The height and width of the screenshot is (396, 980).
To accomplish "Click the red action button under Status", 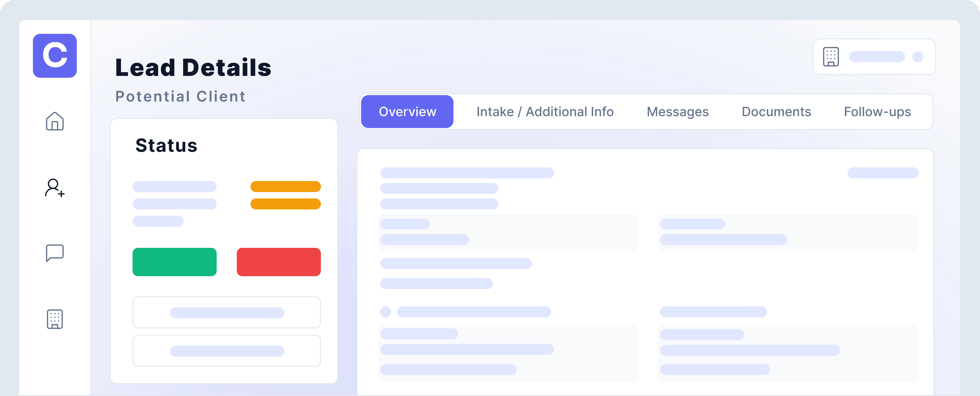I will pos(279,262).
